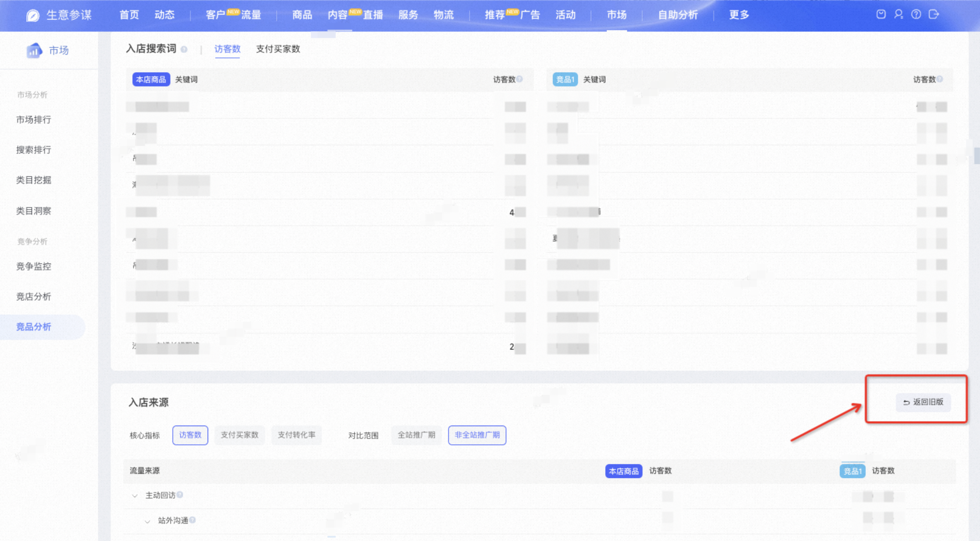Go to 竞店分析 in sidebar
The image size is (980, 541).
click(34, 297)
